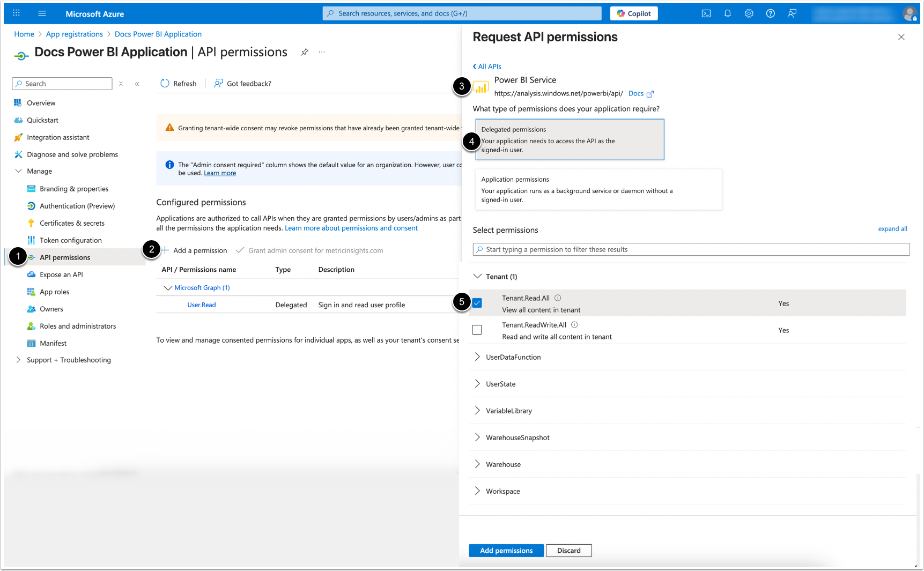Image resolution: width=924 pixels, height=571 pixels.
Task: Click the help question mark icon
Action: pyautogui.click(x=770, y=13)
